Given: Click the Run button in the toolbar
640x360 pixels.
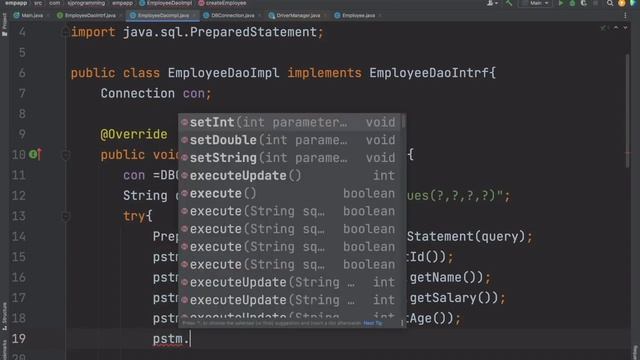Looking at the screenshot, I should click(561, 3).
